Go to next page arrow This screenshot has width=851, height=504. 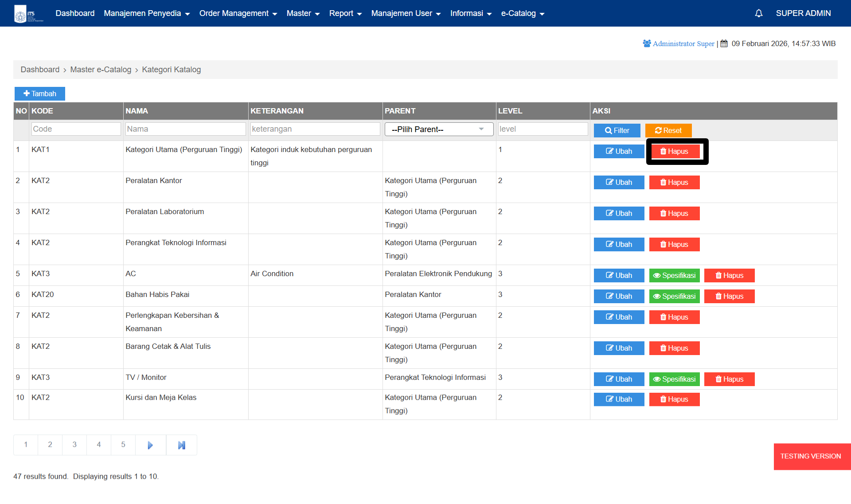150,445
